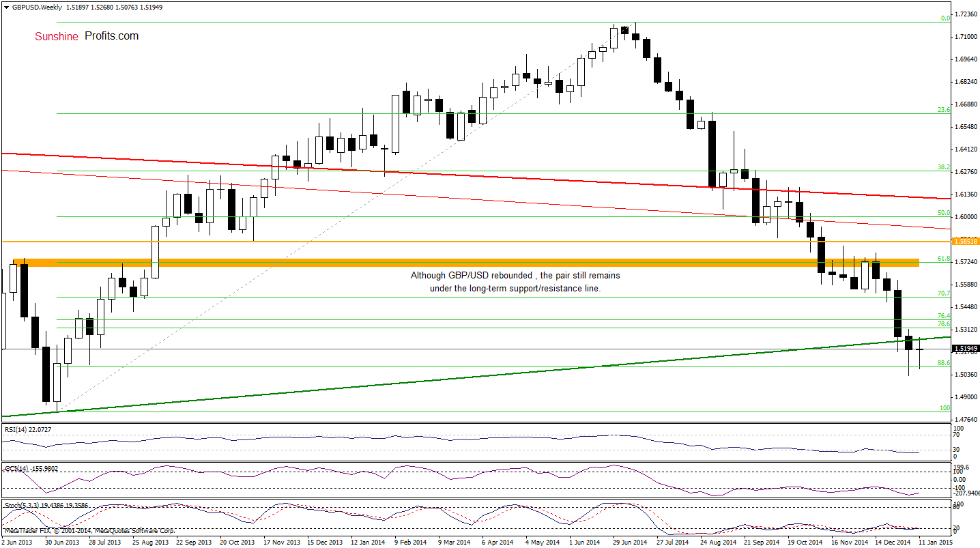Click the 30 Jun 2013 date label
Image resolution: width=980 pixels, height=548 pixels.
[x=61, y=543]
